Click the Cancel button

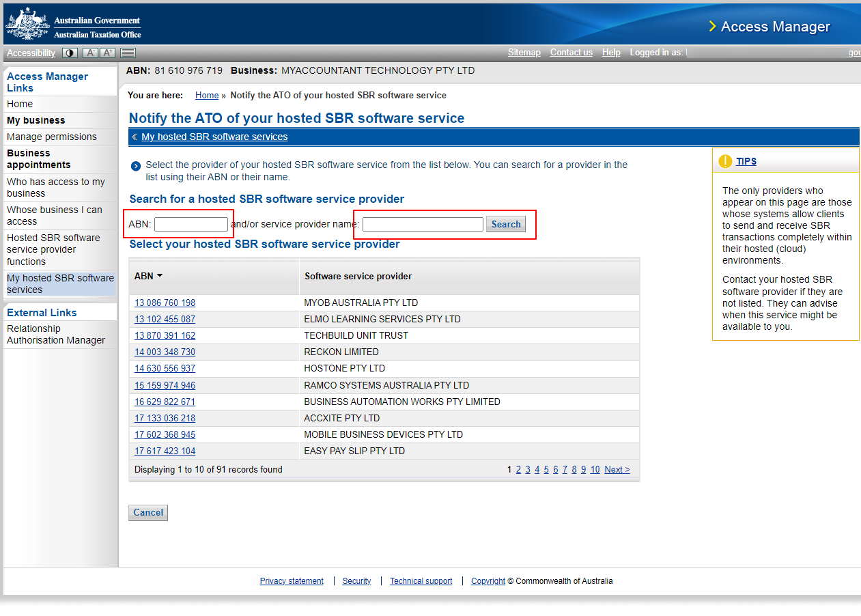(148, 513)
